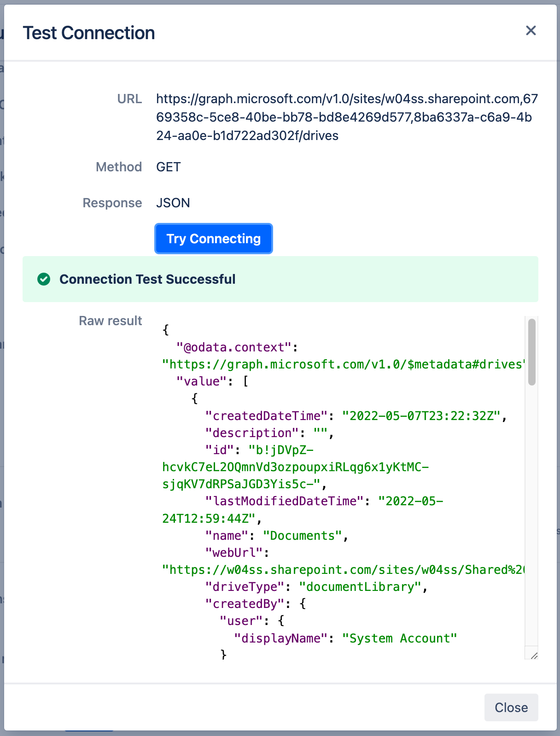Click the raw result scrollbar thumb
Image resolution: width=560 pixels, height=736 pixels.
click(531, 351)
